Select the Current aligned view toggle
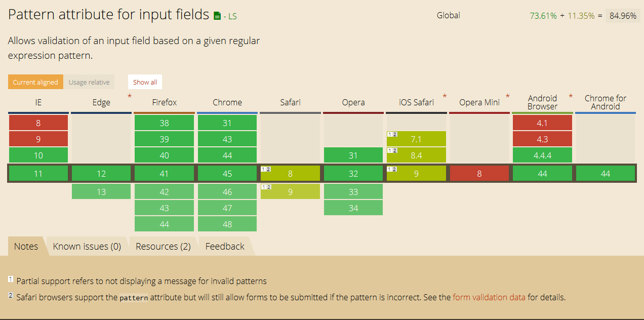 click(x=35, y=82)
